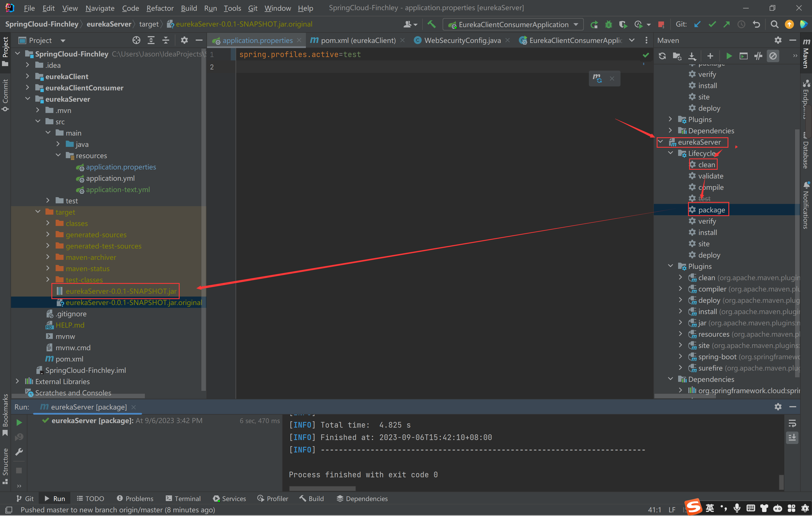The image size is (812, 516).
Task: Show hidden editor tabs dropdown chevron
Action: pyautogui.click(x=632, y=40)
